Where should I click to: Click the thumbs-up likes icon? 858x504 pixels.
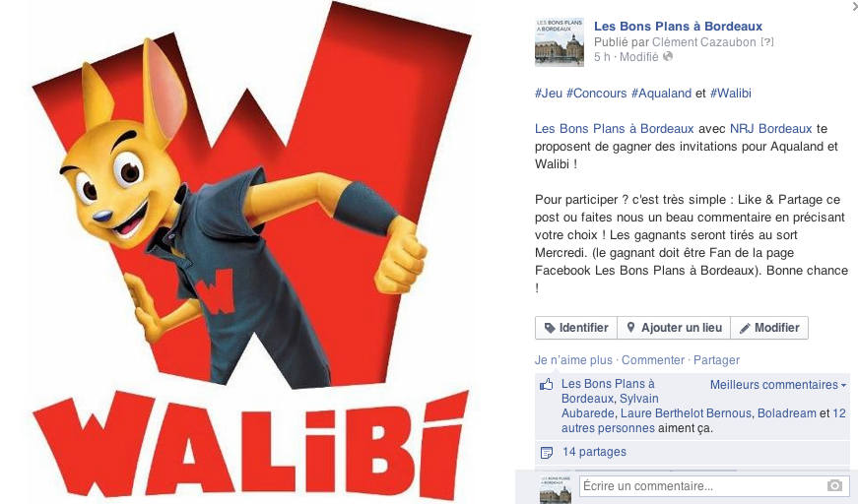click(546, 384)
